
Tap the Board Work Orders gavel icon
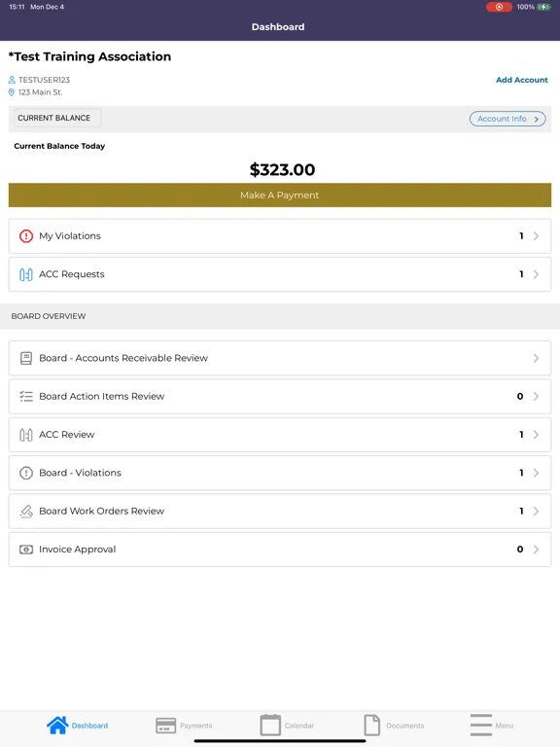coord(26,512)
